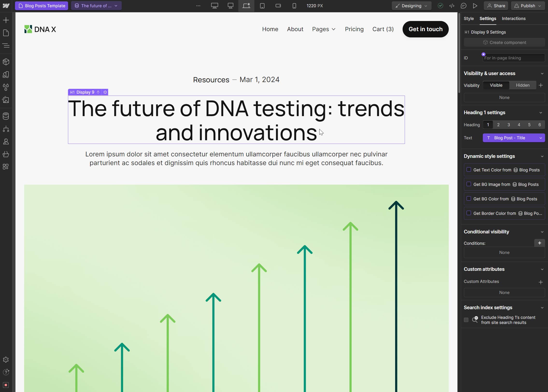Set visibility to Hidden

click(x=523, y=85)
